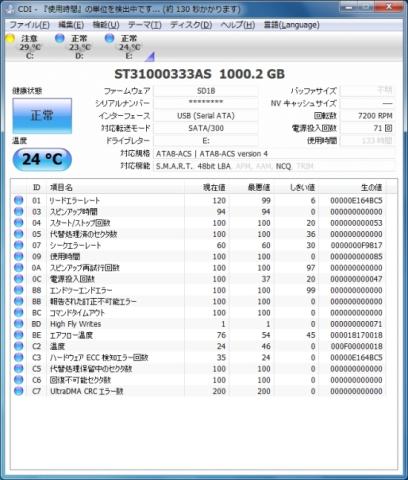Screen dimensions: 408x480
Task: Click status icon of row BD High Fly Writes
Action: pos(19,324)
